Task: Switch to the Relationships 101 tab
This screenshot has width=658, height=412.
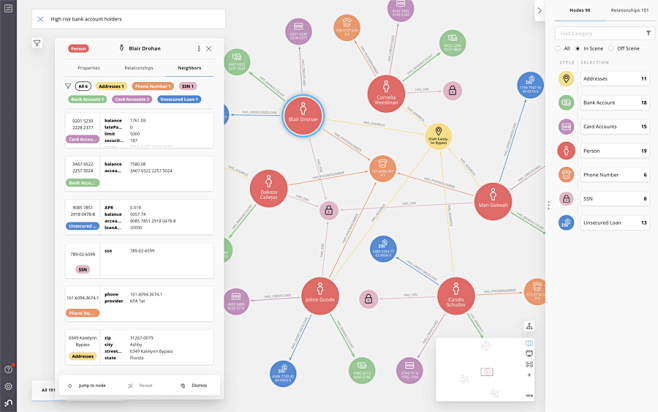Action: [629, 10]
